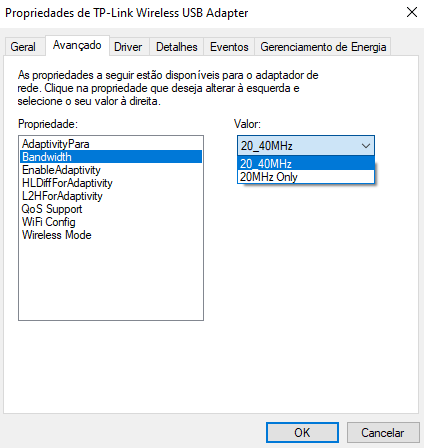This screenshot has height=448, width=424.
Task: Switch to the Geral tab
Action: pyautogui.click(x=23, y=47)
